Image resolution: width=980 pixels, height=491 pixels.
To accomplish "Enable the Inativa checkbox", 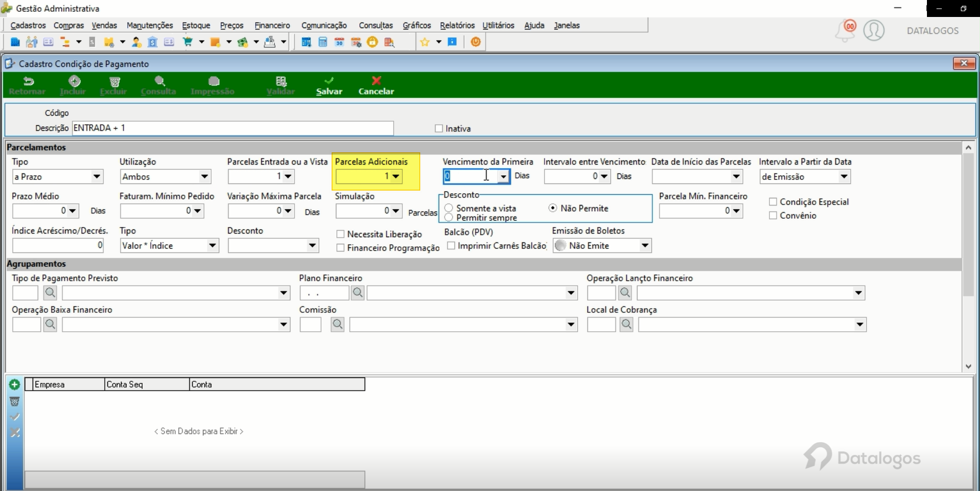I will [439, 128].
